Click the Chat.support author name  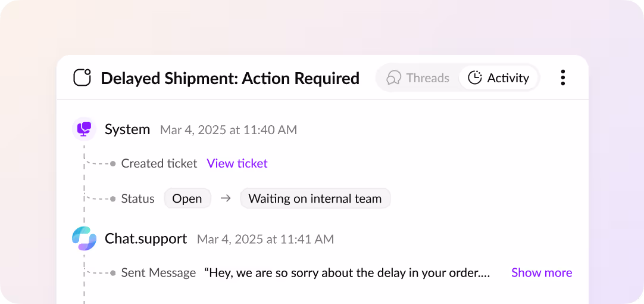146,238
